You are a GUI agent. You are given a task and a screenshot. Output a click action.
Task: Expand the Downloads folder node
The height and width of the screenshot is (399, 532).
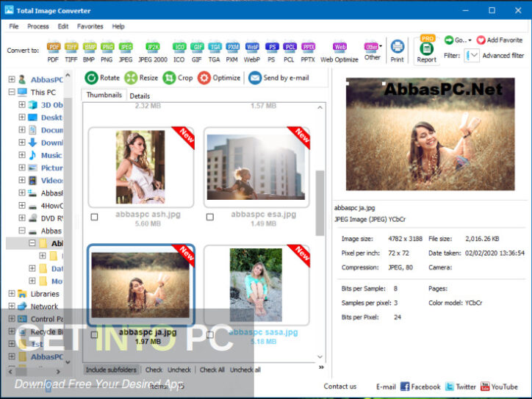22,142
